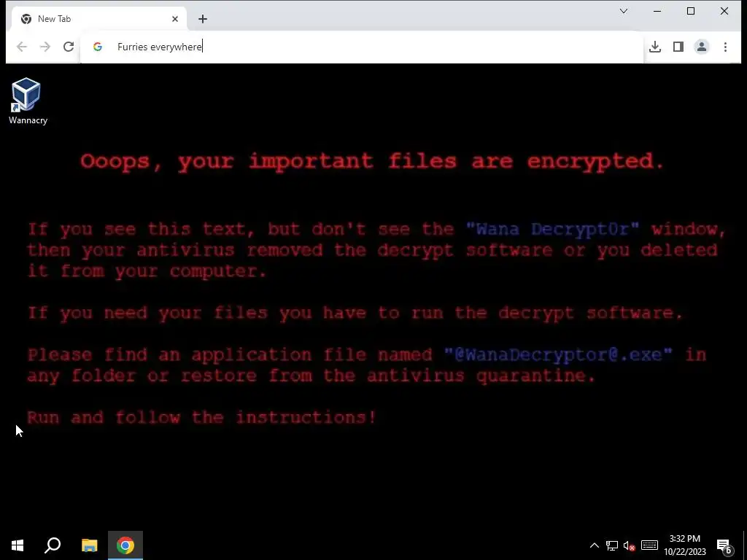Open the Windows Start menu
Screen dimensions: 747x560
tap(18, 545)
